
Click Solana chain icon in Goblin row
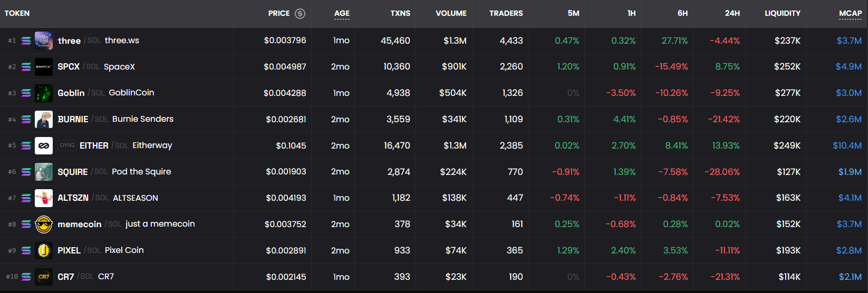[x=26, y=93]
